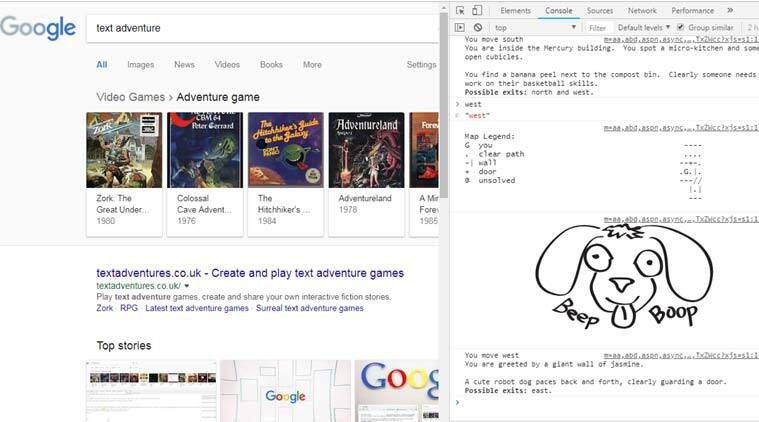Click the inspect element picker icon
The width and height of the screenshot is (759, 422).
tap(459, 10)
